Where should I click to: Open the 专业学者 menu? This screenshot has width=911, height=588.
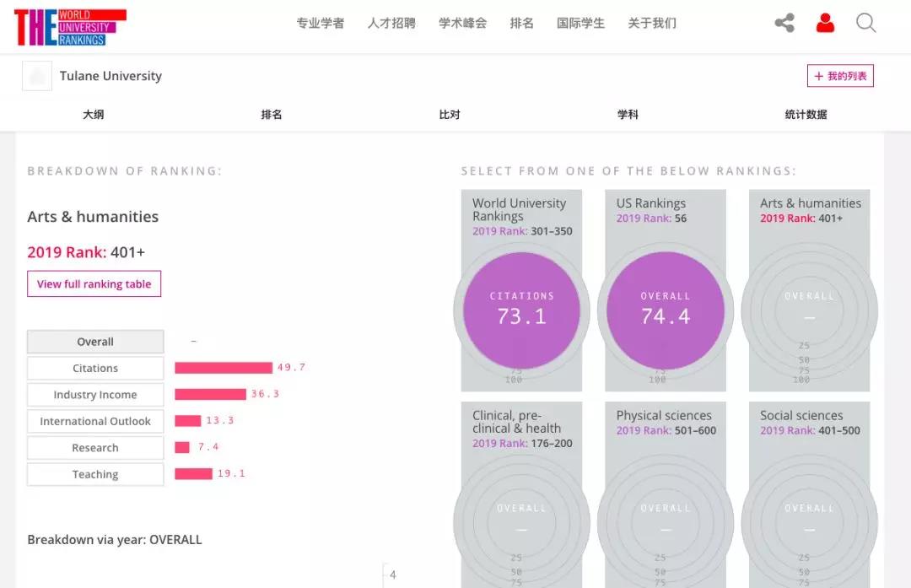[320, 24]
